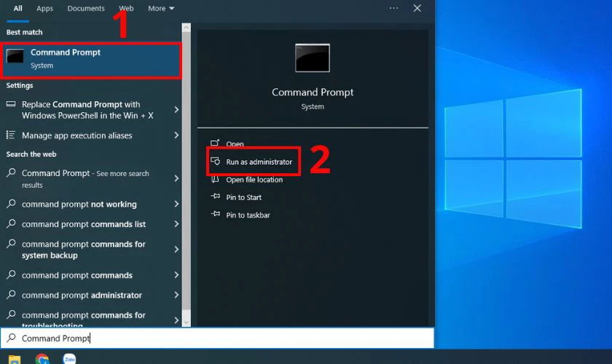Click the Pin to Start pin icon
This screenshot has height=364, width=612.
coord(215,197)
